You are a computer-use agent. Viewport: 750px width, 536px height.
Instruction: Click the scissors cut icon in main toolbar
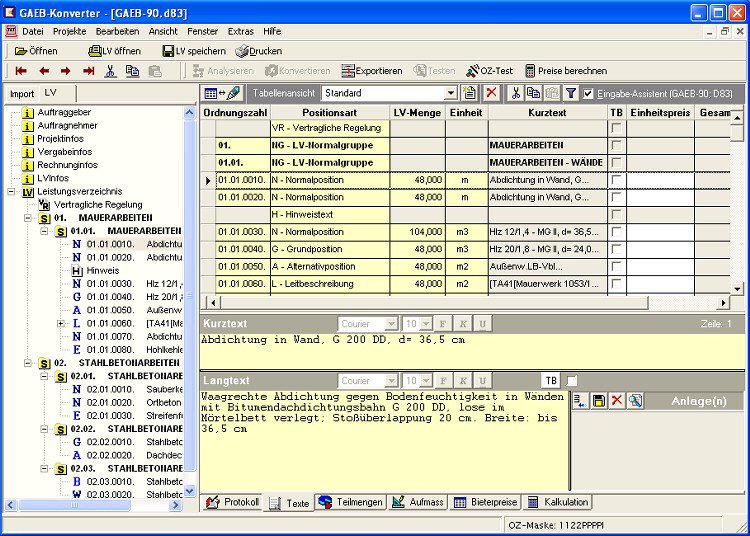110,71
